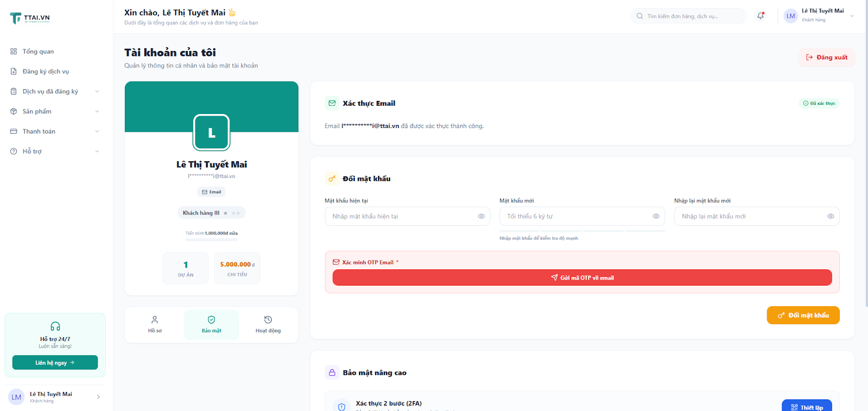Select the Bảo mật tab
Image resolution: width=868 pixels, height=411 pixels.
(x=212, y=325)
